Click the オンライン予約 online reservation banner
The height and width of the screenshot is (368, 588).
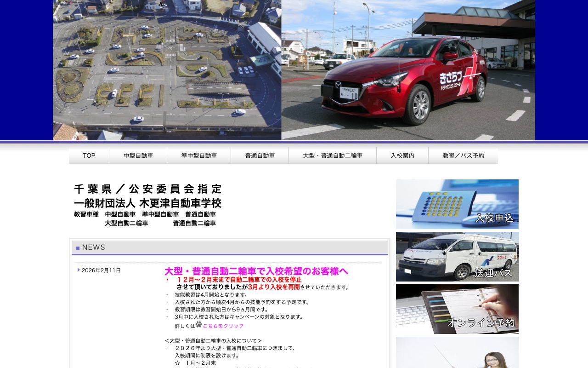tap(457, 309)
